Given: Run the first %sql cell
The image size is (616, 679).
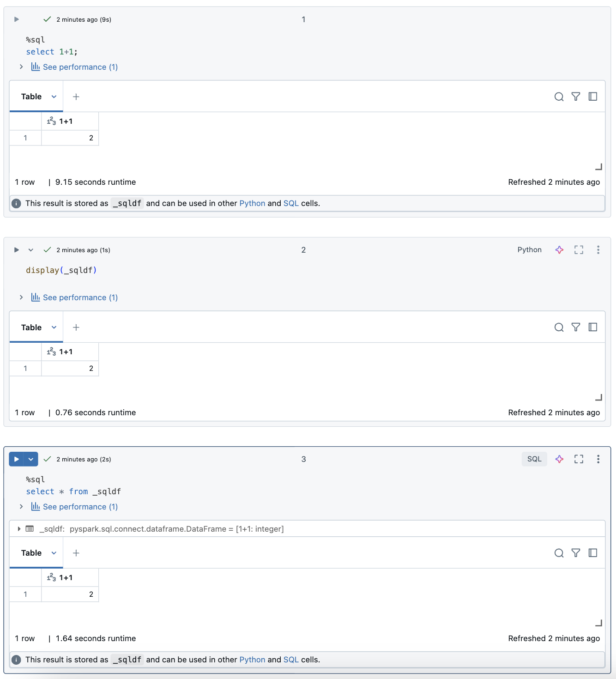Looking at the screenshot, I should [x=16, y=19].
